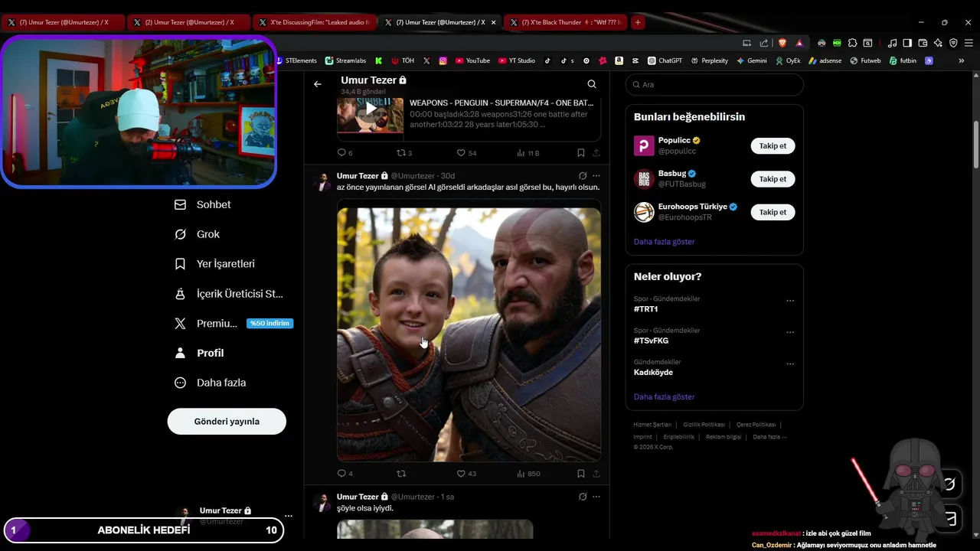Open more options for #TSvFKG trend
The width and height of the screenshot is (980, 551).
[790, 332]
